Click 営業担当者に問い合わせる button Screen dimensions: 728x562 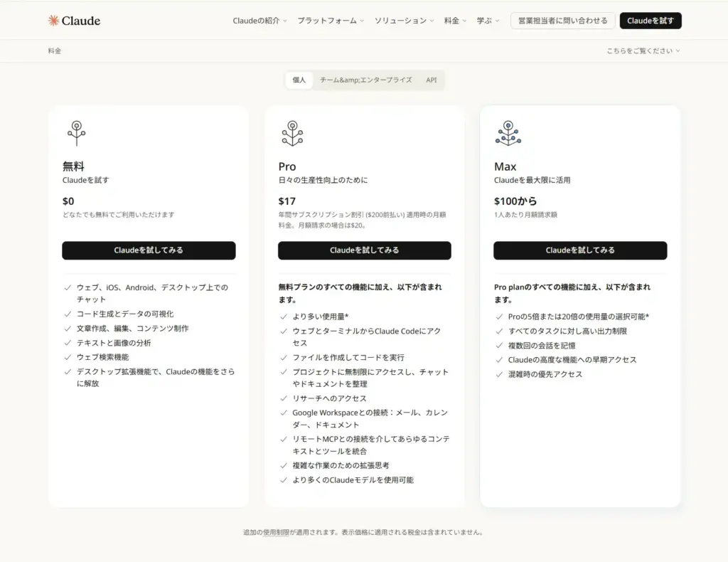pos(562,21)
